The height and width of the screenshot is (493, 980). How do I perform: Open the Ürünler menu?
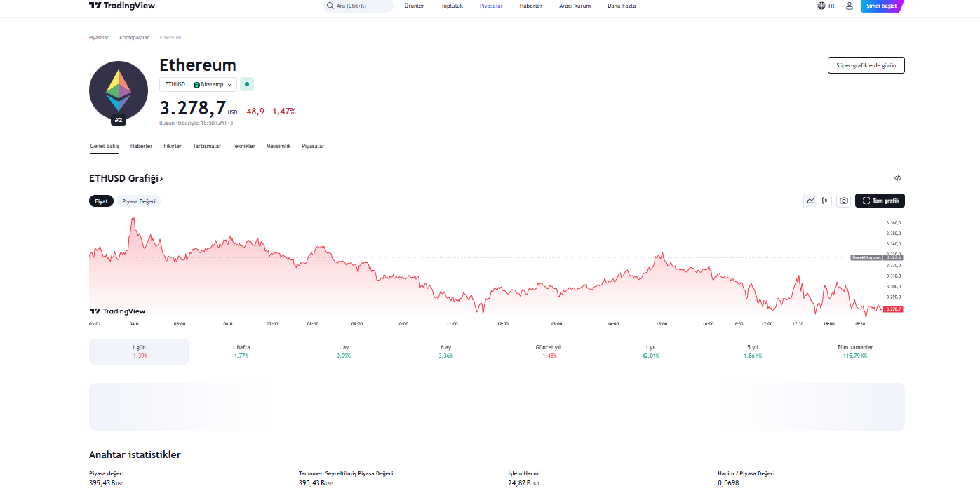pos(414,6)
